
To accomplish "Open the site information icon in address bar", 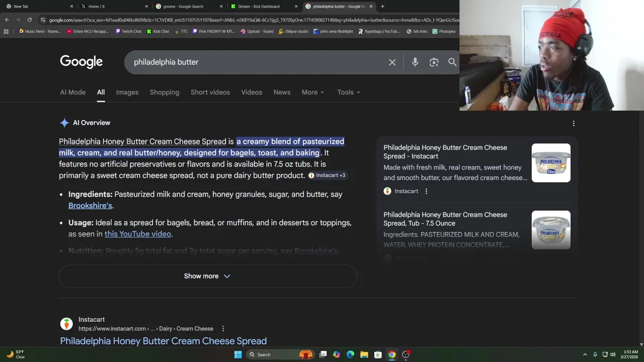I will [x=43, y=20].
